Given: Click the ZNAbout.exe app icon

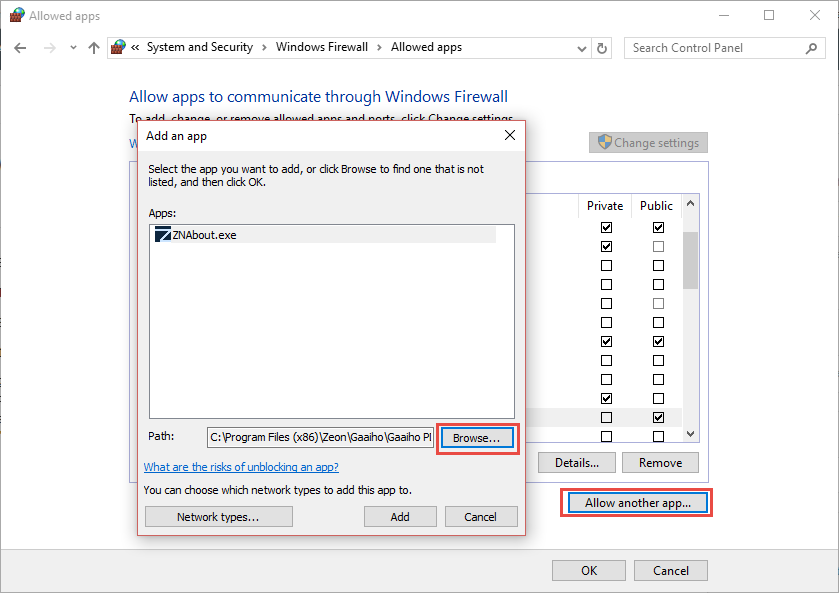Looking at the screenshot, I should [x=162, y=234].
